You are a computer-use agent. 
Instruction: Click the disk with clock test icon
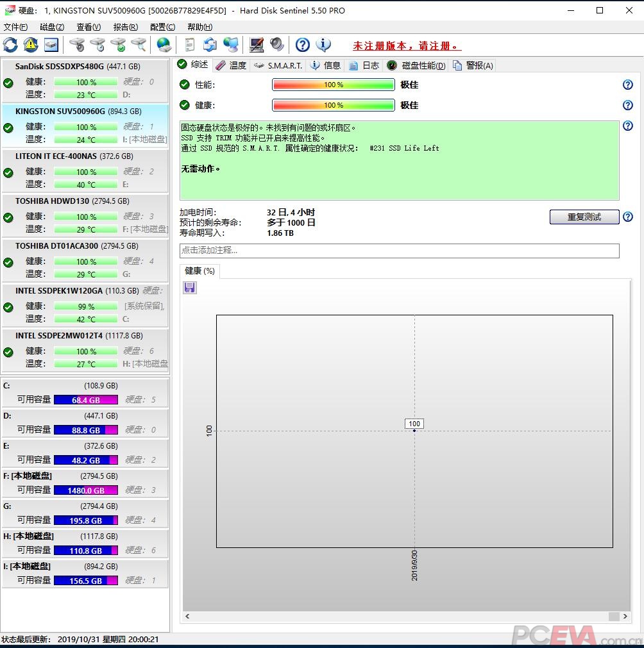point(97,45)
